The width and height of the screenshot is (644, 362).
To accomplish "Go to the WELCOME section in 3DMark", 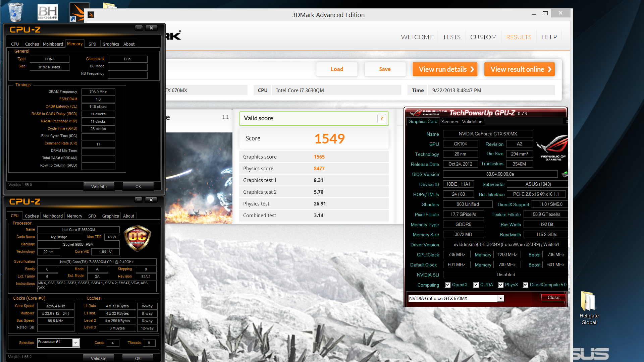I will (x=417, y=37).
